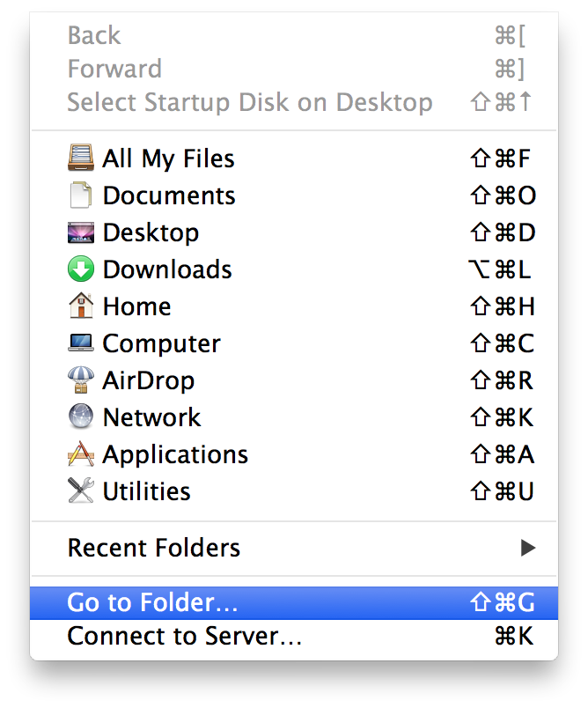Open the Recent Folders menu item
588x708 pixels.
154,548
